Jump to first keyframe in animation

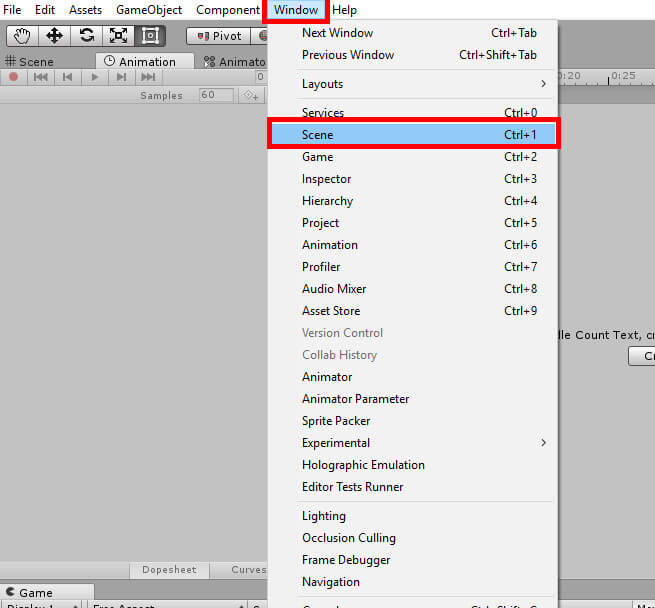[x=41, y=77]
